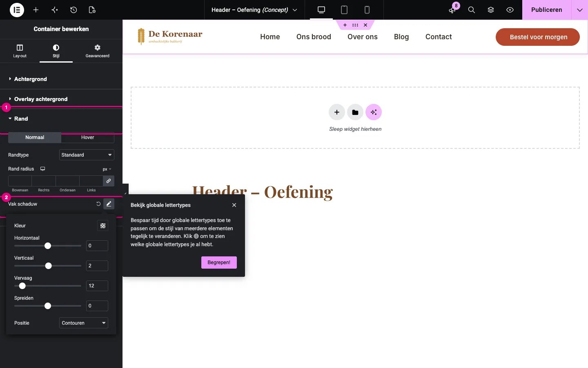Switch to desktop preview mode
Screen dimensions: 588x368
click(x=321, y=10)
